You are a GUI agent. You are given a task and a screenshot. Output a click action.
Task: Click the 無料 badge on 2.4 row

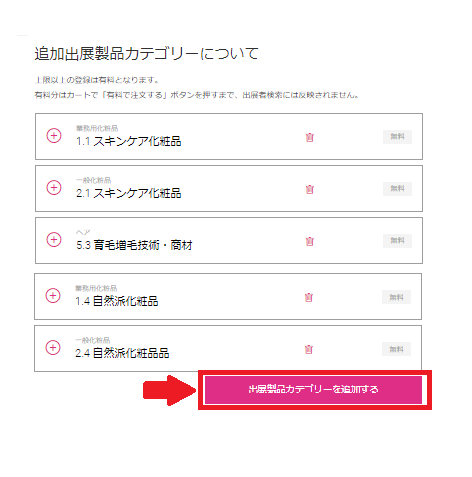pos(396,349)
